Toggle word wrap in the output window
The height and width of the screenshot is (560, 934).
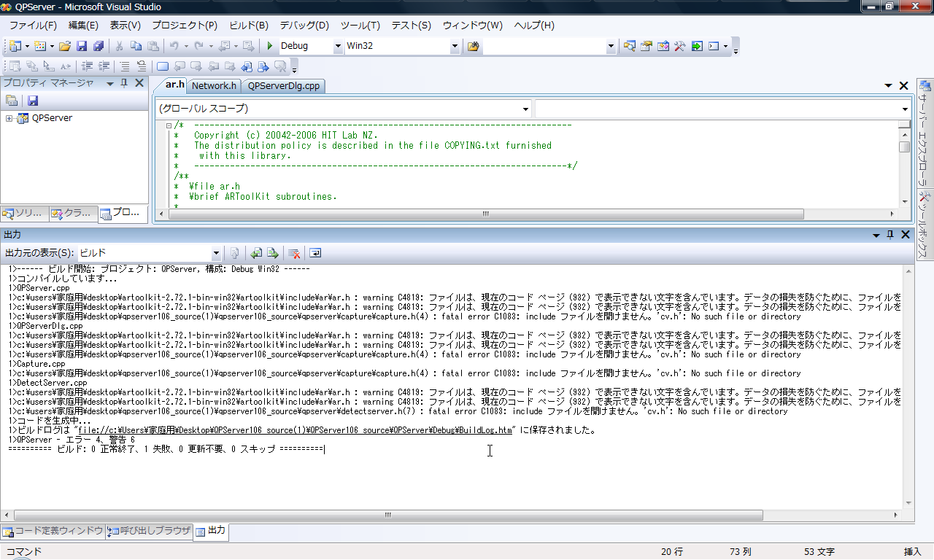coord(315,253)
